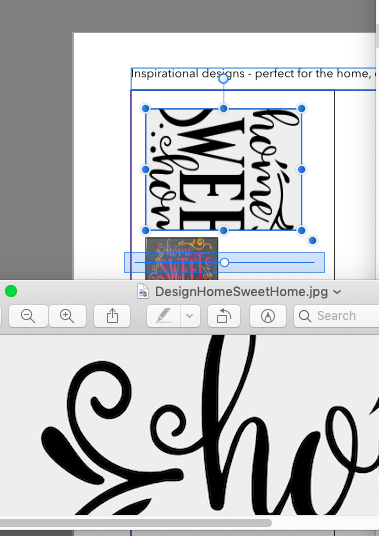This screenshot has width=379, height=536.
Task: Click the 'Inspirational designs' text box
Action: point(253,79)
